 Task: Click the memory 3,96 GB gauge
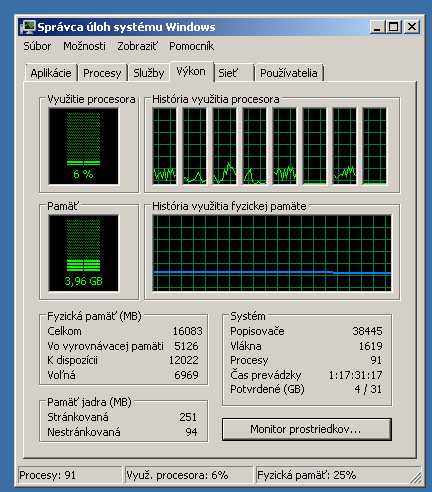tap(83, 253)
